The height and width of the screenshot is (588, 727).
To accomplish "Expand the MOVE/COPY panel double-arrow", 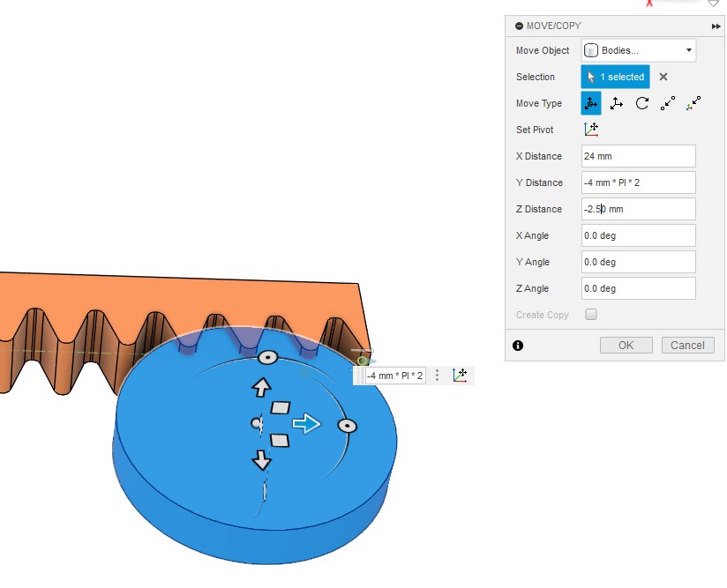I will [716, 26].
